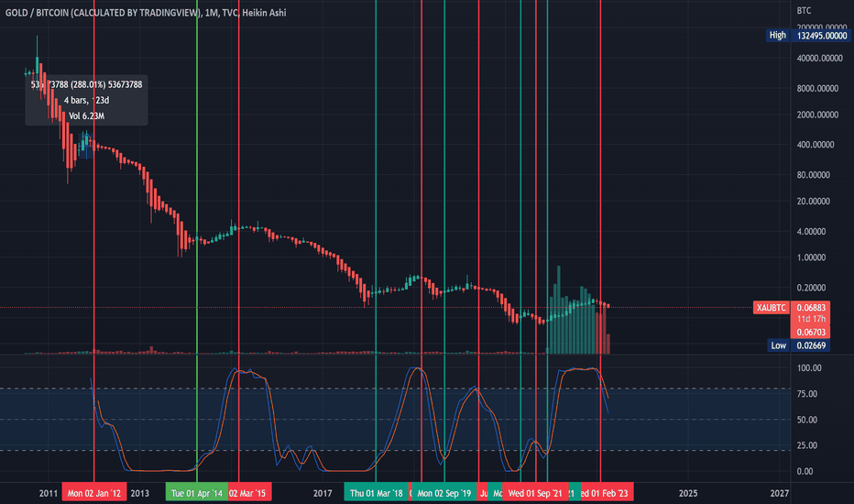This screenshot has height=504, width=854.
Task: Click the 2000.00000 price axis label
Action: pos(817,115)
